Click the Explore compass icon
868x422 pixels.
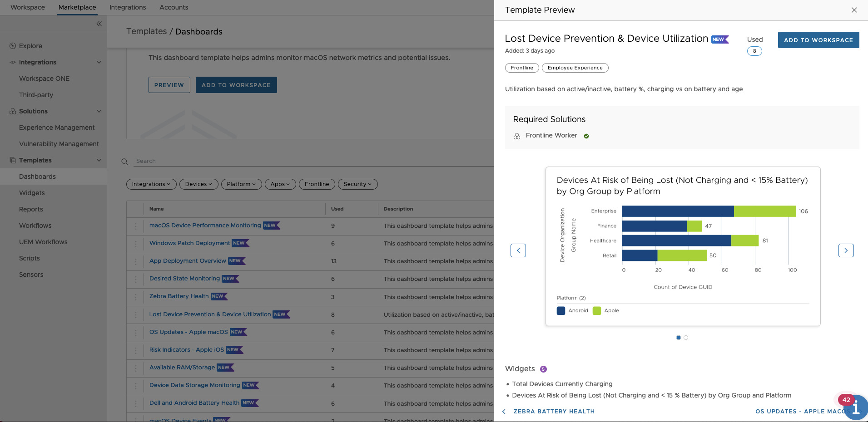pyautogui.click(x=13, y=46)
